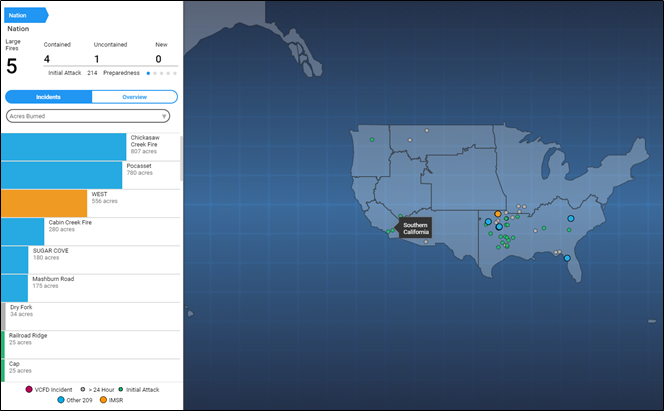Viewport: 664px width, 411px height.
Task: Click the Initial Attack legend marker
Action: click(121, 389)
